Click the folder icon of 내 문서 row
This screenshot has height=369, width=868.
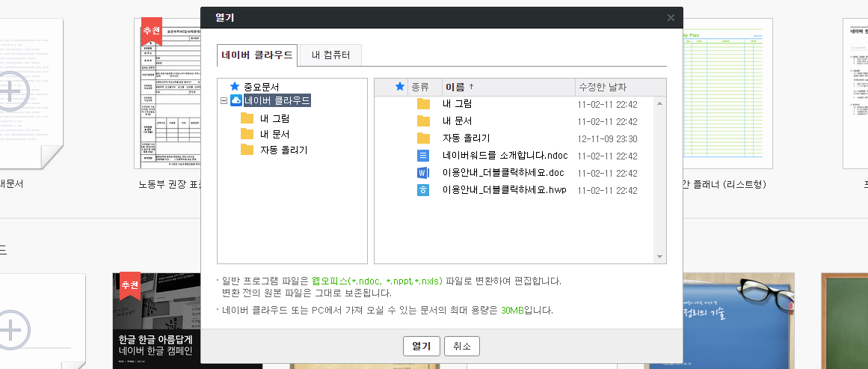423,121
